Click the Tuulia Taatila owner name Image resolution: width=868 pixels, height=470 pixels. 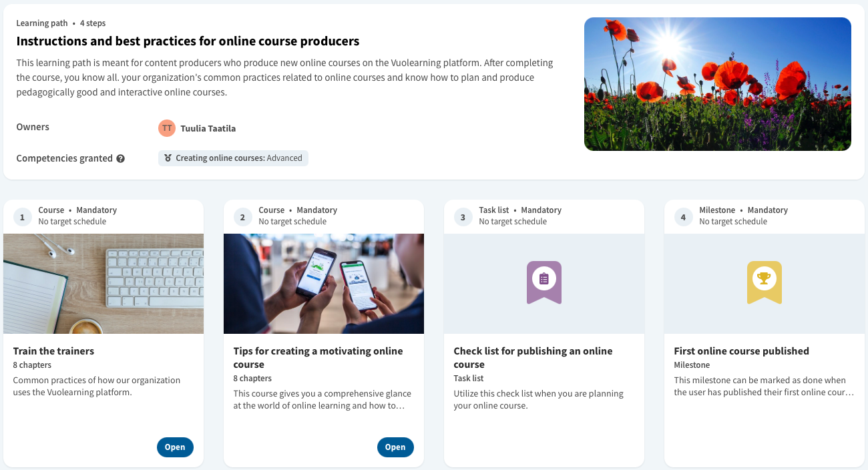click(x=208, y=128)
